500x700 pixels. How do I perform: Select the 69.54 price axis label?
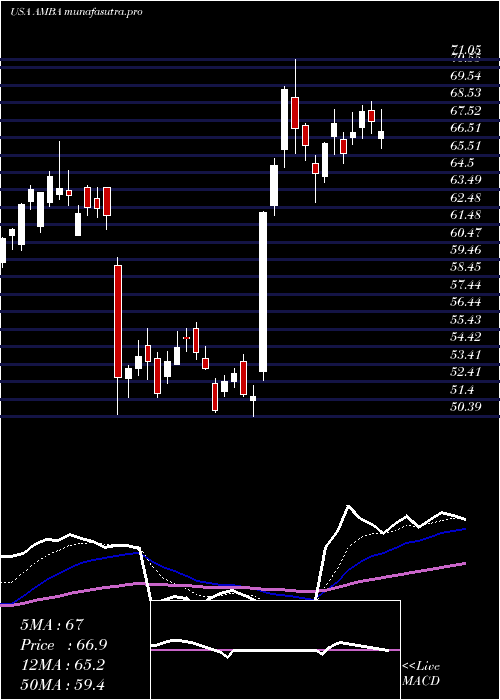click(466, 76)
